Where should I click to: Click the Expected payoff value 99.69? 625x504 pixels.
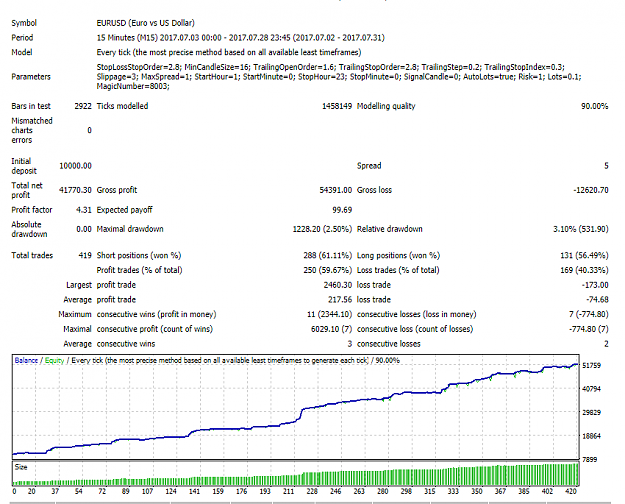pyautogui.click(x=342, y=210)
